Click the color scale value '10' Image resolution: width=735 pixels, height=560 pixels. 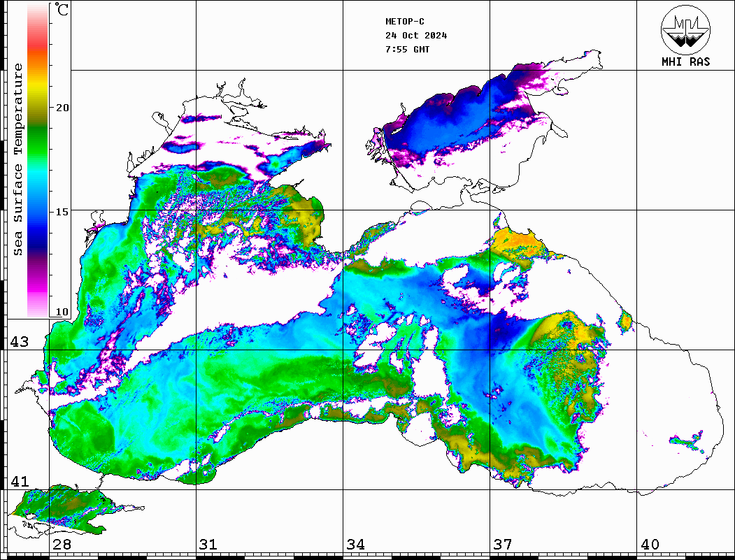pyautogui.click(x=62, y=312)
